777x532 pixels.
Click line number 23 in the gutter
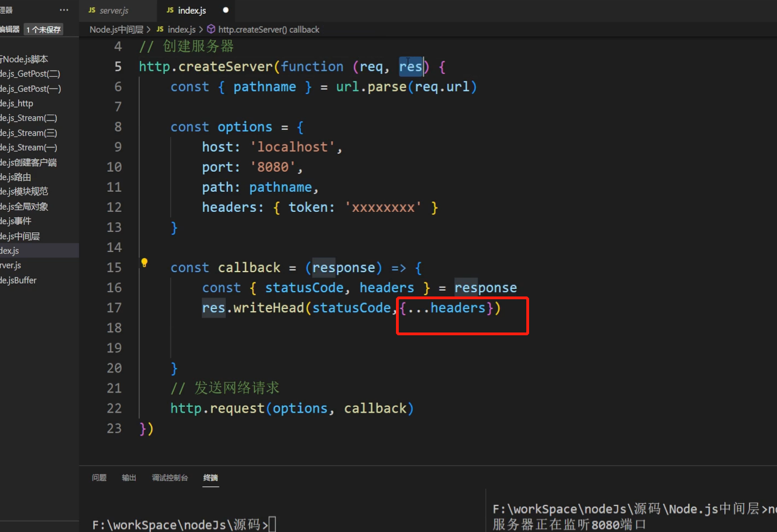click(x=114, y=428)
